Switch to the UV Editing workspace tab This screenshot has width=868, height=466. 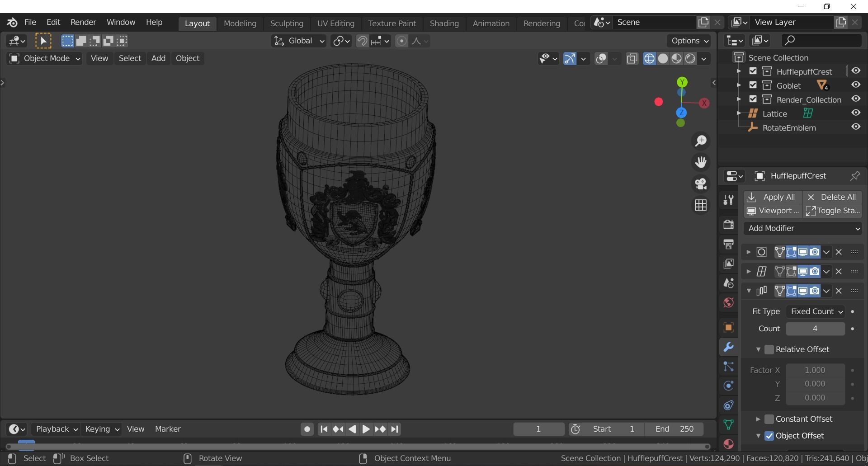[x=335, y=23]
